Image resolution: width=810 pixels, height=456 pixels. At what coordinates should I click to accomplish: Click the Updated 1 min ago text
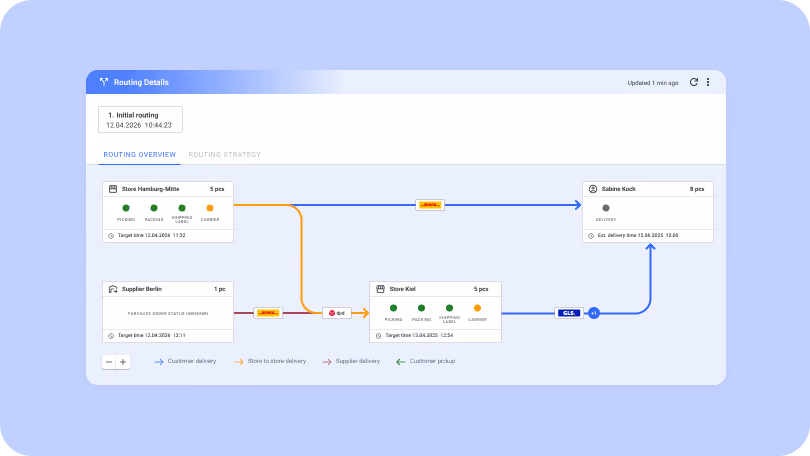[x=653, y=83]
